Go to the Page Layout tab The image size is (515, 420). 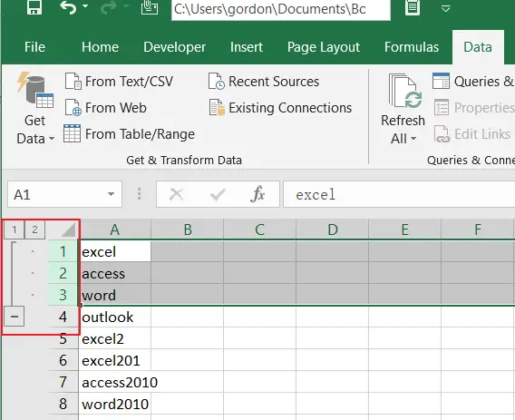(x=324, y=47)
